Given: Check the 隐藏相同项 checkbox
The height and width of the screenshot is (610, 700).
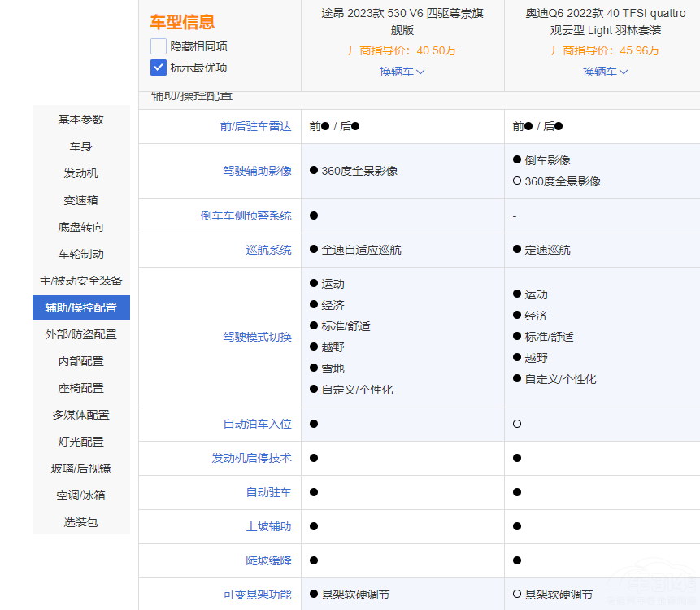Looking at the screenshot, I should pos(159,46).
